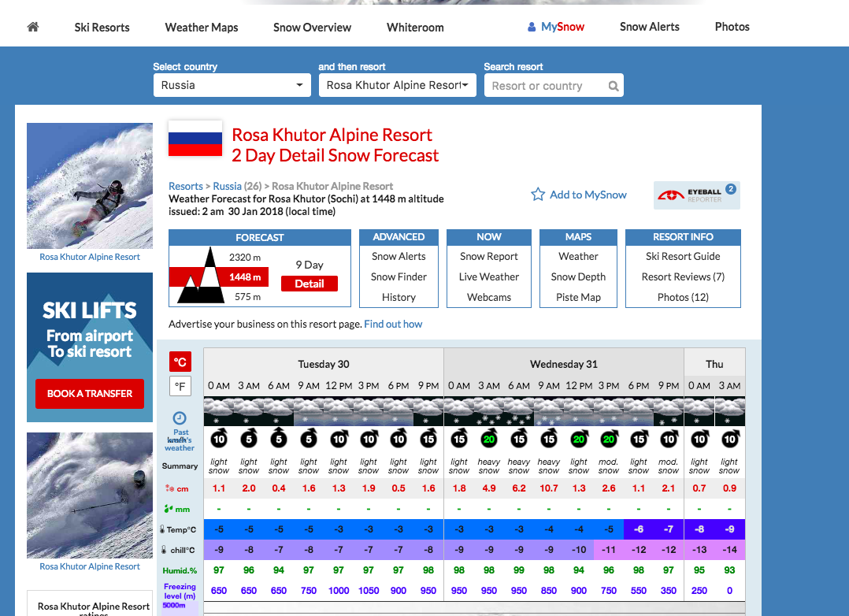Click Tuesday 3 PM freezing level 1050
This screenshot has width=849, height=616.
tap(369, 591)
